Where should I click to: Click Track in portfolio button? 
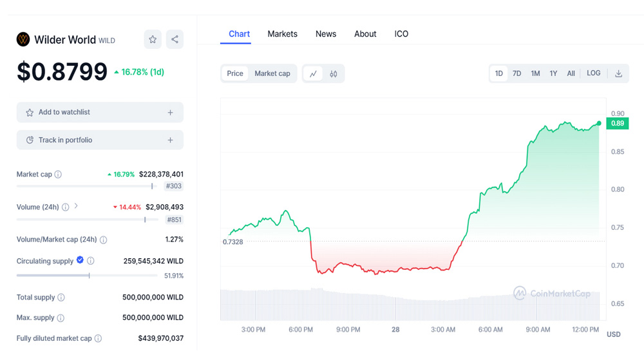(100, 140)
